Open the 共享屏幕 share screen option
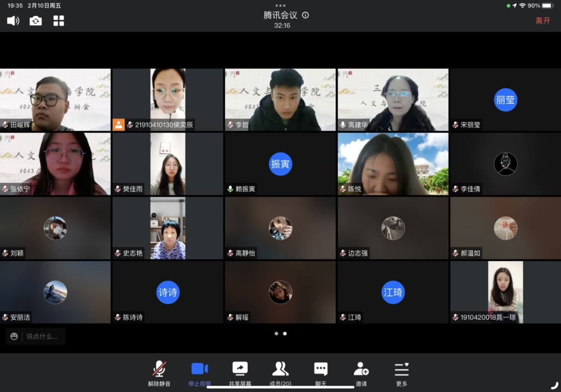Screen dimensions: 561x392 pos(240,373)
